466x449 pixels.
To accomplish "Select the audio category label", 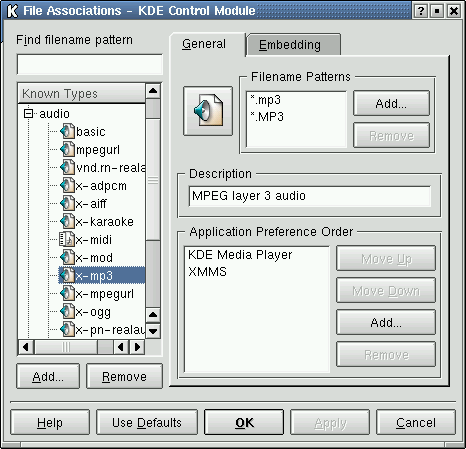I will tap(54, 114).
